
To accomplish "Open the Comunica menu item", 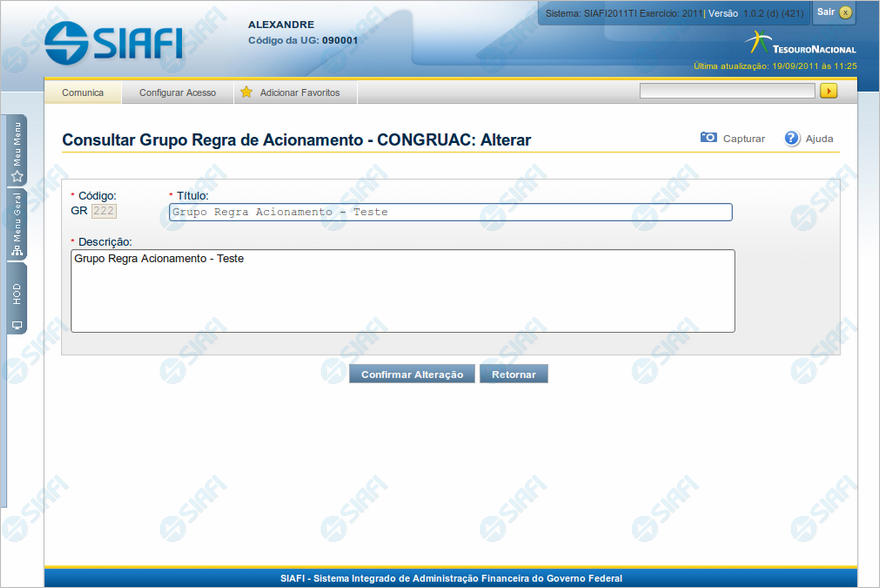I will click(83, 92).
